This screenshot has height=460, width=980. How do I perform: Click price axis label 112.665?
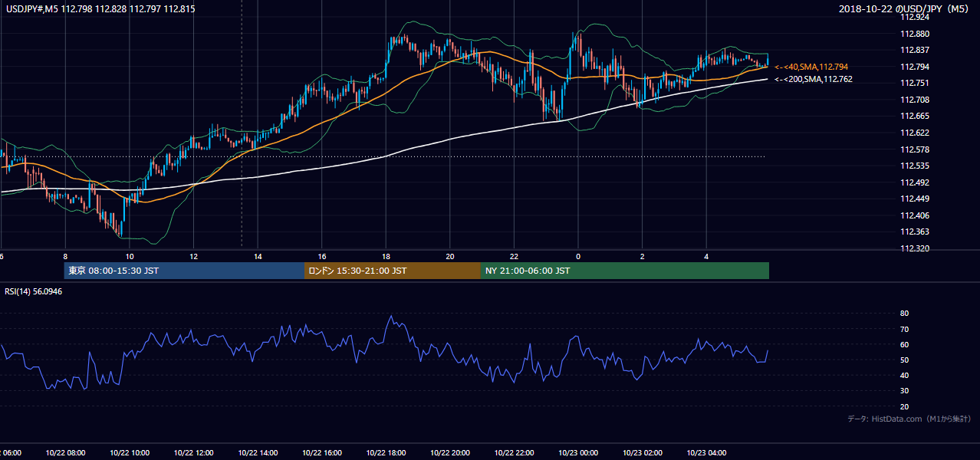[915, 117]
